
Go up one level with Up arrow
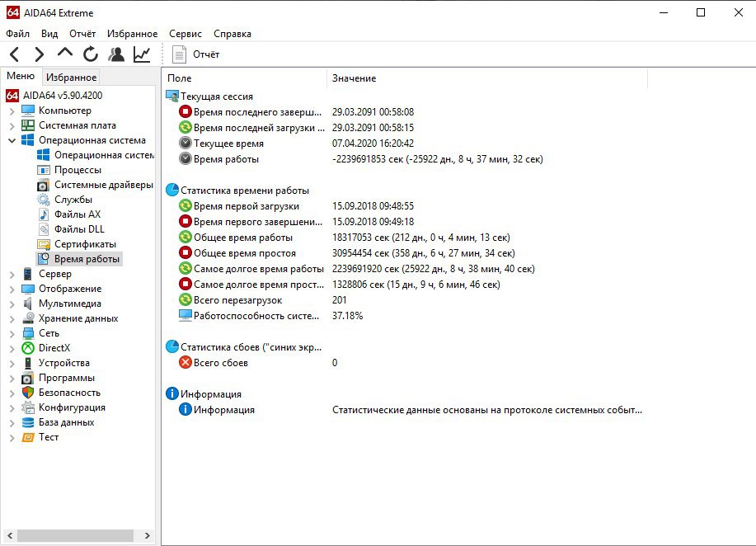pyautogui.click(x=65, y=53)
